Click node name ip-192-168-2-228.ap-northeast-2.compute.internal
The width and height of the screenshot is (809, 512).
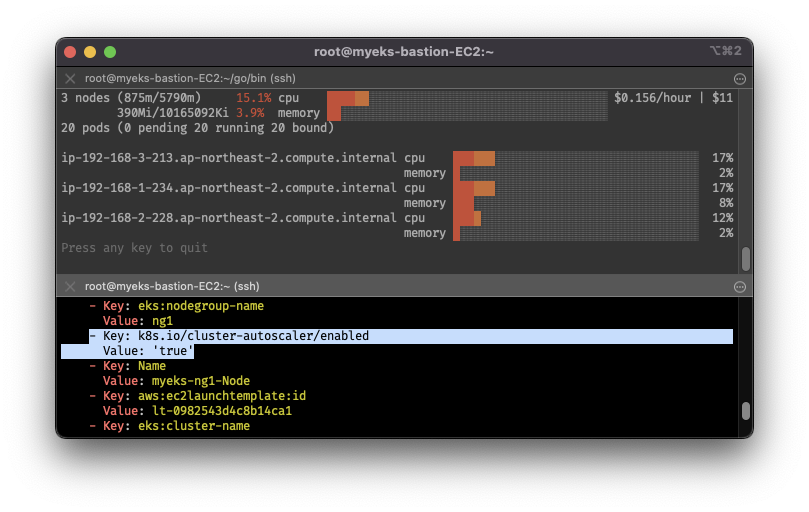229,218
